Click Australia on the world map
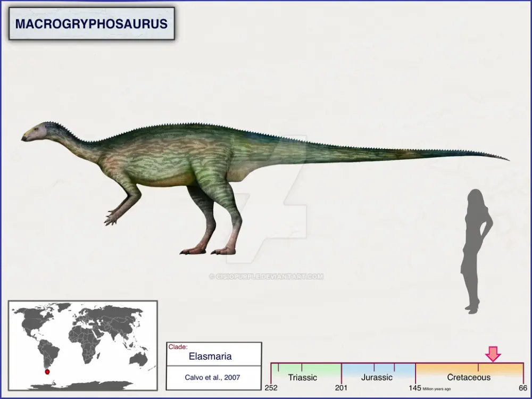This screenshot has height=399, width=532. [139, 359]
